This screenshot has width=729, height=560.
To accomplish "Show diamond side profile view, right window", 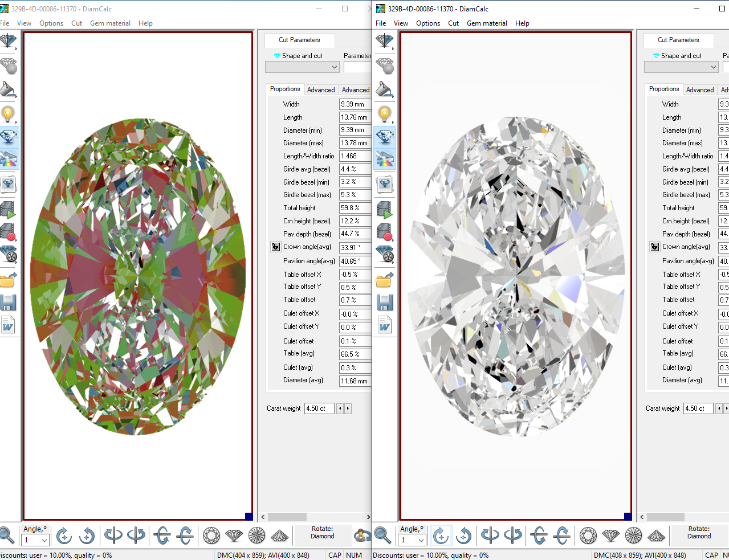I will coord(611,536).
